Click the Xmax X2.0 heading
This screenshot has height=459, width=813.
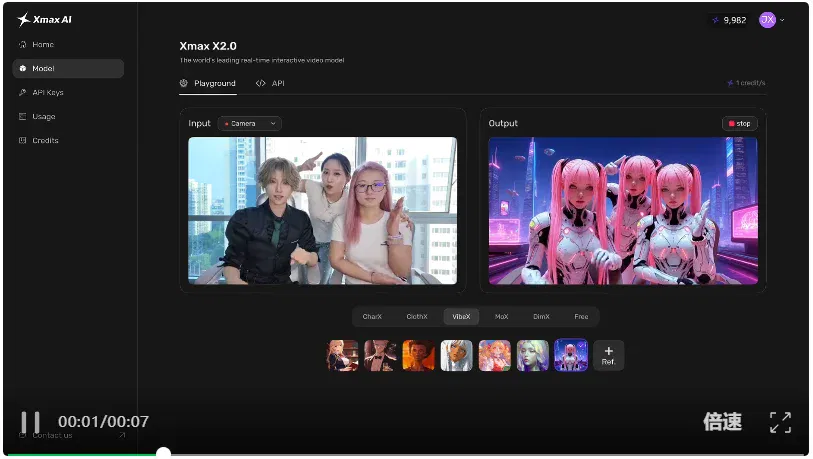coord(208,46)
